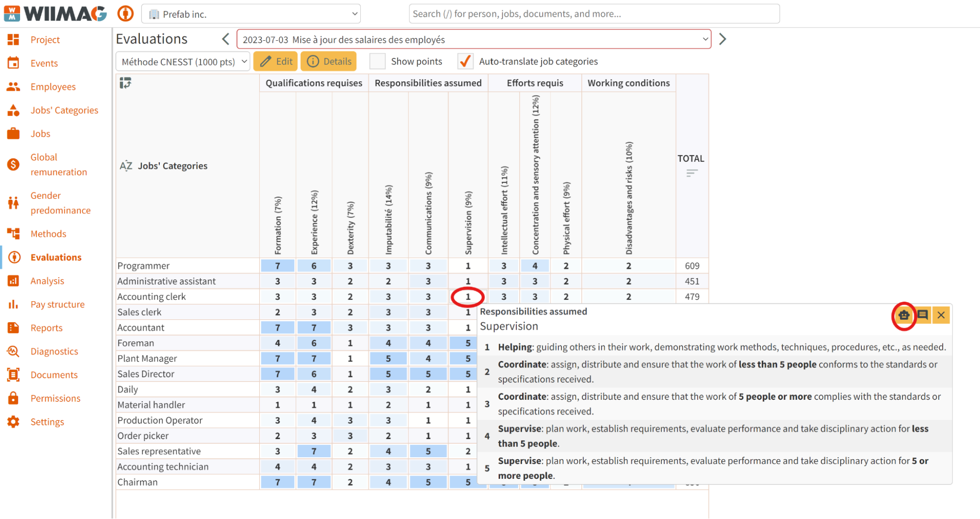The width and height of the screenshot is (980, 519).
Task: Click the Documents scan icon
Action: tap(13, 375)
